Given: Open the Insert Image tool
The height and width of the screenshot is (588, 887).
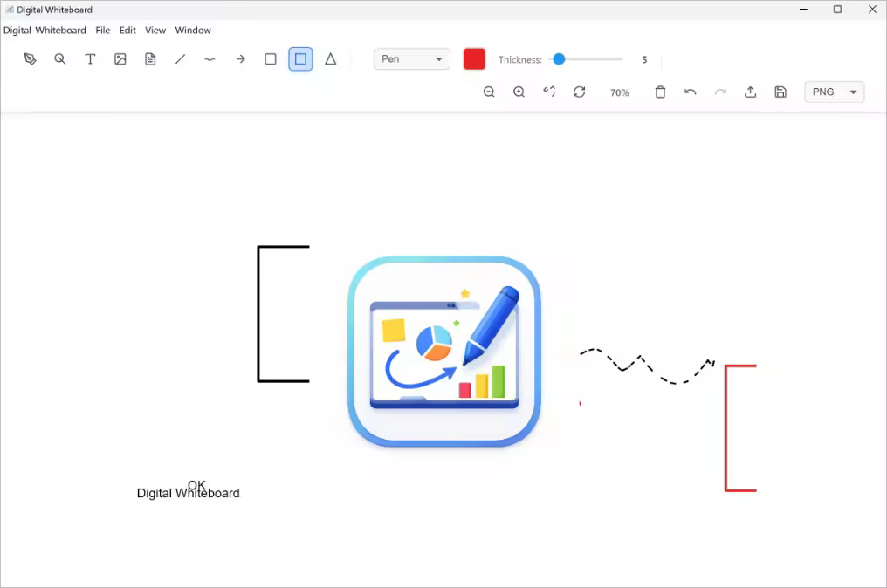Looking at the screenshot, I should 120,58.
